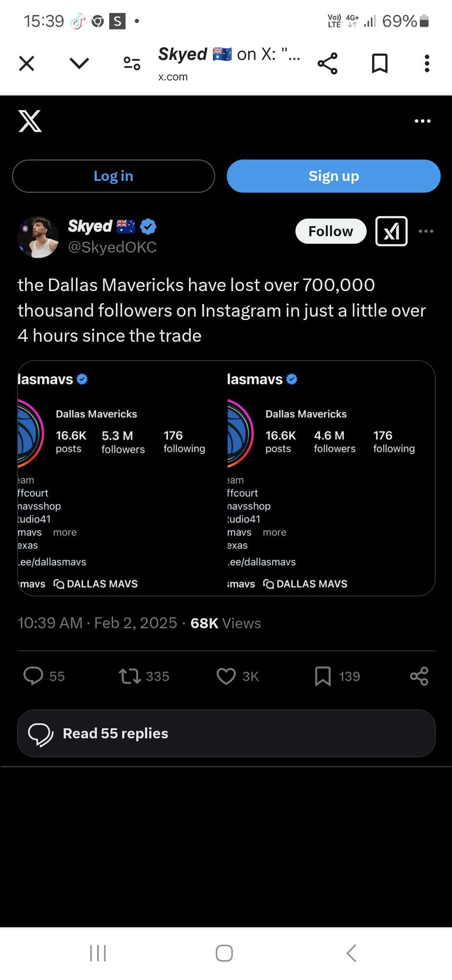Reply to the post via comment icon
452x980 pixels.
tap(33, 676)
